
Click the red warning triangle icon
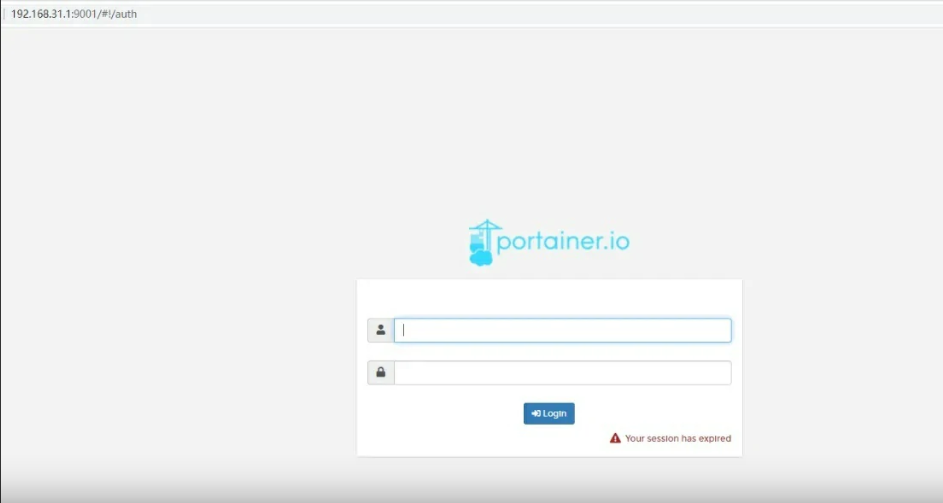[615, 438]
